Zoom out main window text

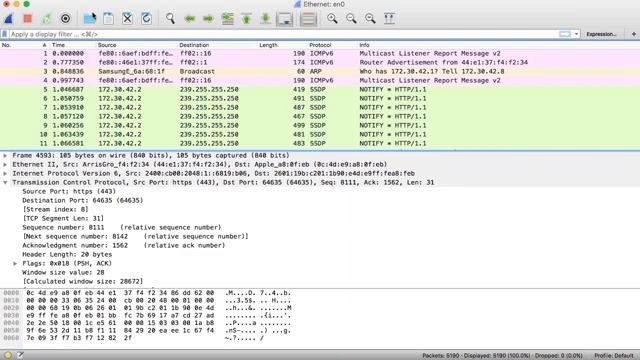point(351,18)
